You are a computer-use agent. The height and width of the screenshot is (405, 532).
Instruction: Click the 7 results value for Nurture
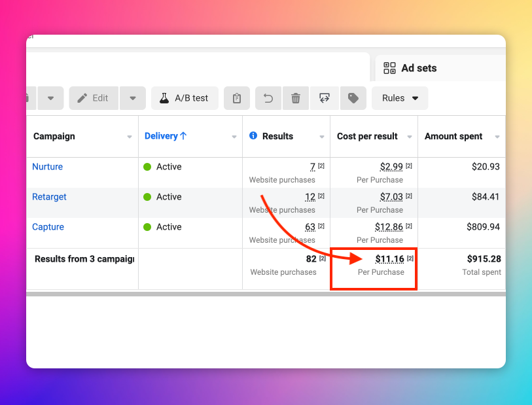(x=313, y=167)
